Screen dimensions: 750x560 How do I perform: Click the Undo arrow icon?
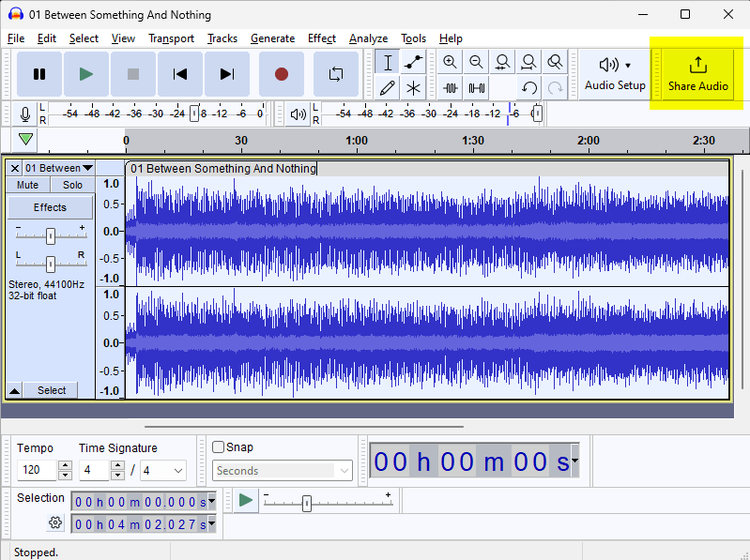click(529, 88)
